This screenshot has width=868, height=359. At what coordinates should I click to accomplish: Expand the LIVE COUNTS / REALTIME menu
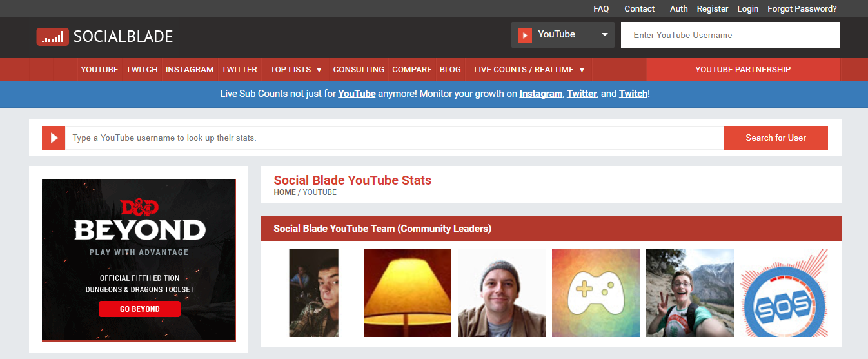(x=529, y=69)
